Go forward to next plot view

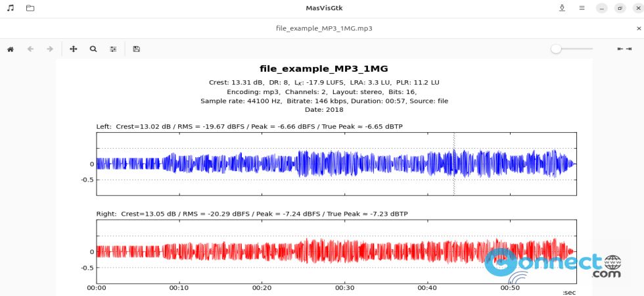(x=50, y=49)
